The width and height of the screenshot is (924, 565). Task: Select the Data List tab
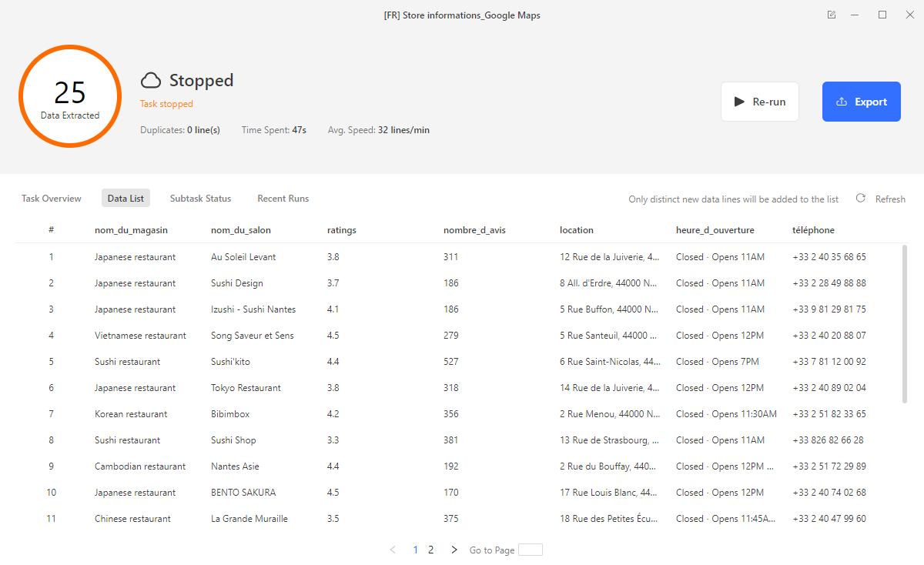[x=126, y=199]
